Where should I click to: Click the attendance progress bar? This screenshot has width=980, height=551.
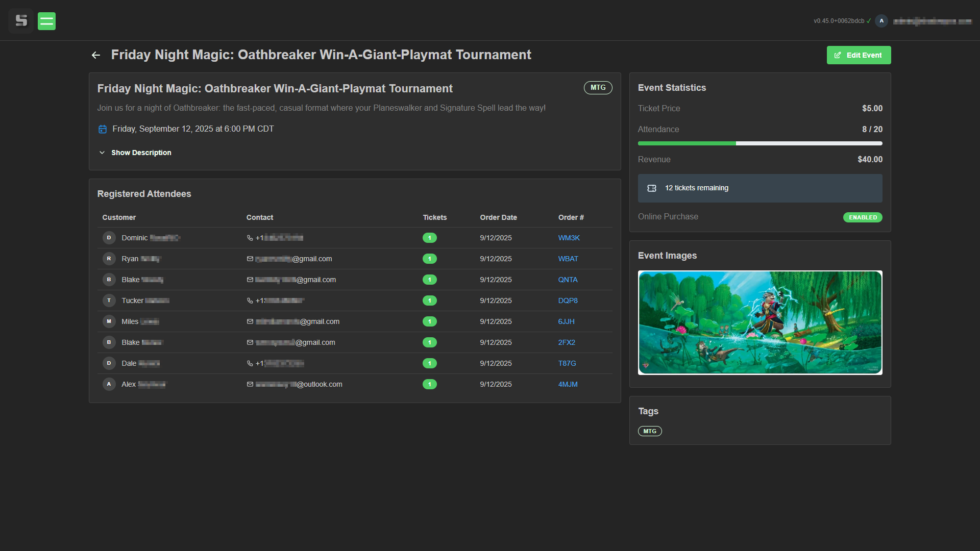tap(759, 143)
